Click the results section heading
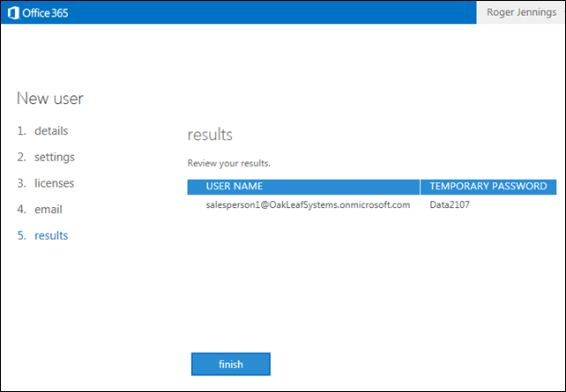The width and height of the screenshot is (566, 392). 210,135
